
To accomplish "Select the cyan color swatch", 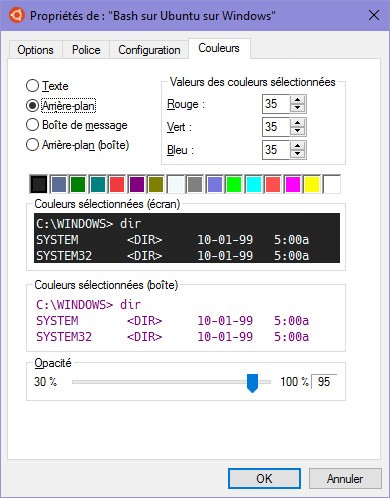I will 253,184.
